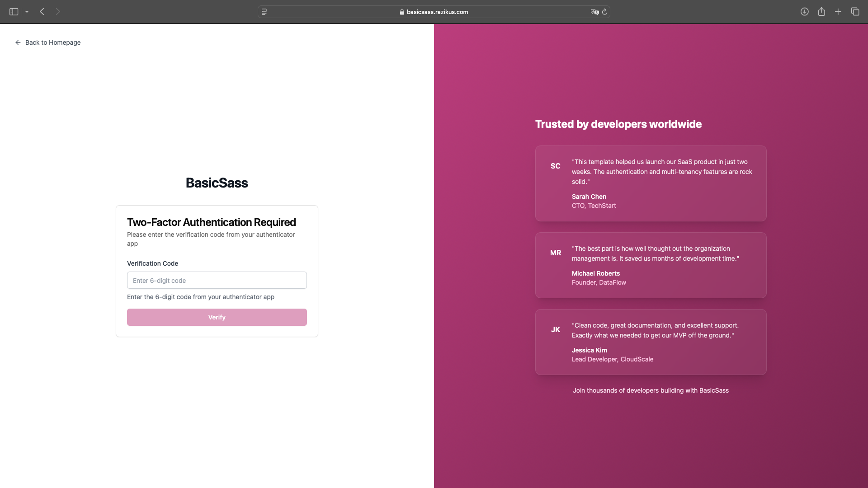Click the Verify button
This screenshot has height=488, width=868.
[x=217, y=317]
